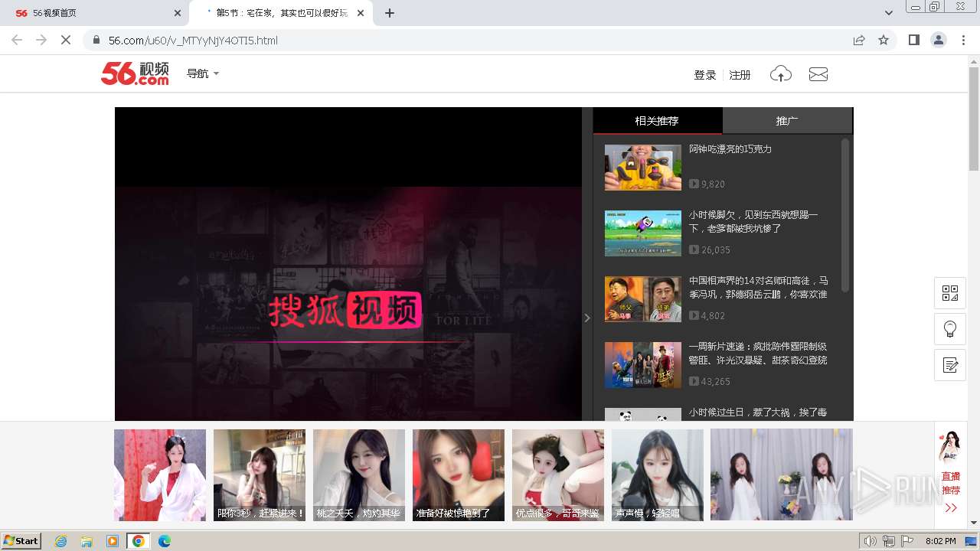
Task: Open media player from taskbar
Action: click(x=113, y=541)
